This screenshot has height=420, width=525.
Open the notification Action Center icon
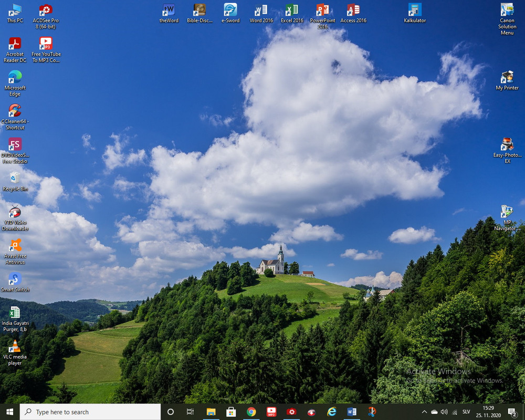pos(512,412)
